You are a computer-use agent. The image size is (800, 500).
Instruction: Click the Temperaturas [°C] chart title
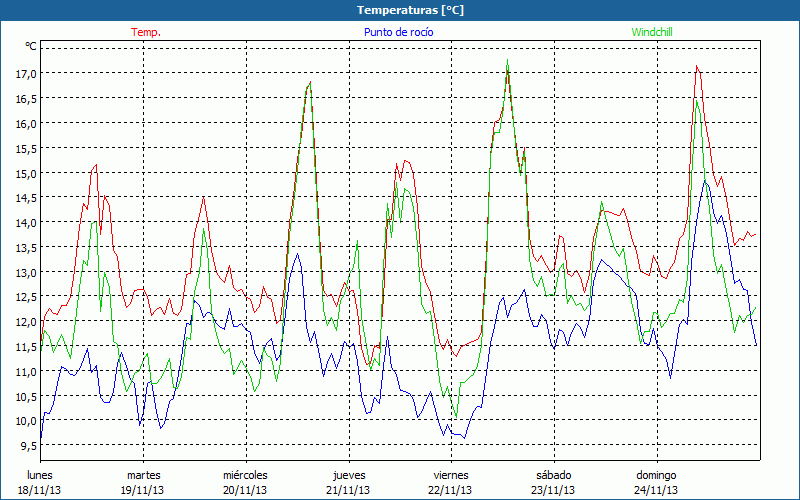click(x=400, y=10)
